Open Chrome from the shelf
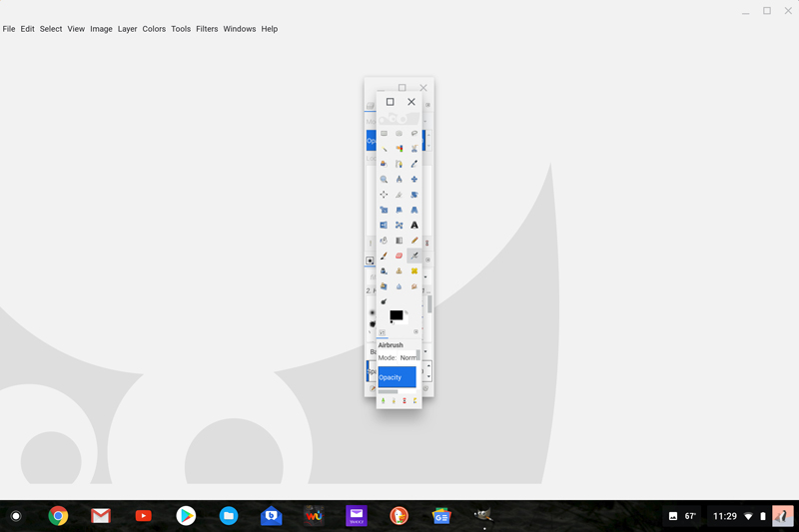799x532 pixels. coord(59,516)
